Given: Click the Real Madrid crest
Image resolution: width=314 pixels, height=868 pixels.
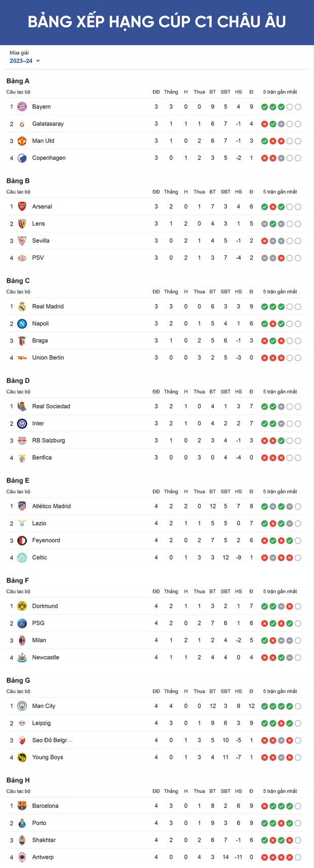Looking at the screenshot, I should click(x=22, y=307).
